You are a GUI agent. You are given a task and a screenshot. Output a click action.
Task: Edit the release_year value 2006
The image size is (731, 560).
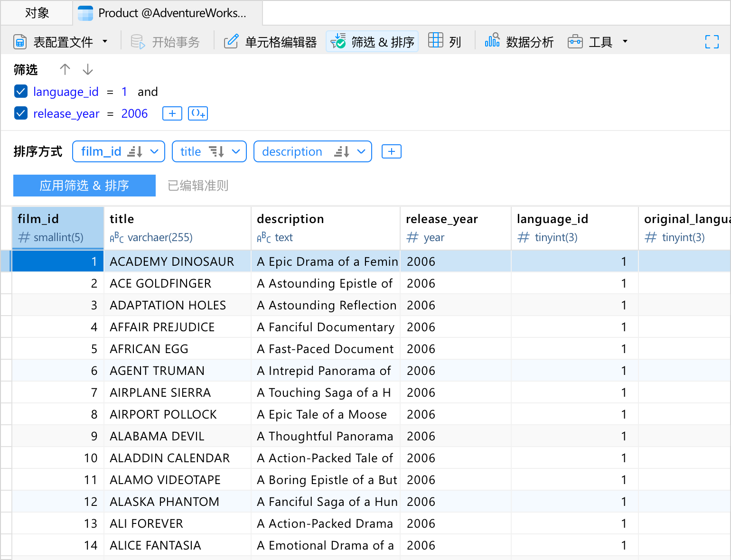pyautogui.click(x=134, y=113)
